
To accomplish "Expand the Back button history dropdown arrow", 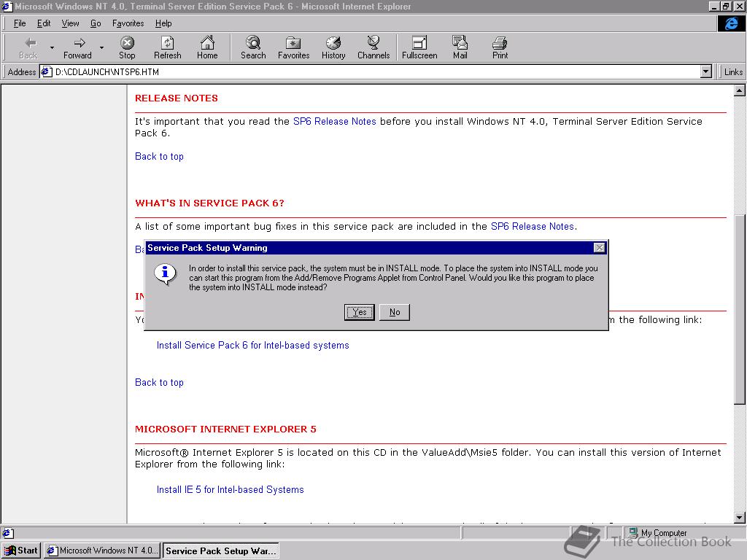I will coord(52,47).
